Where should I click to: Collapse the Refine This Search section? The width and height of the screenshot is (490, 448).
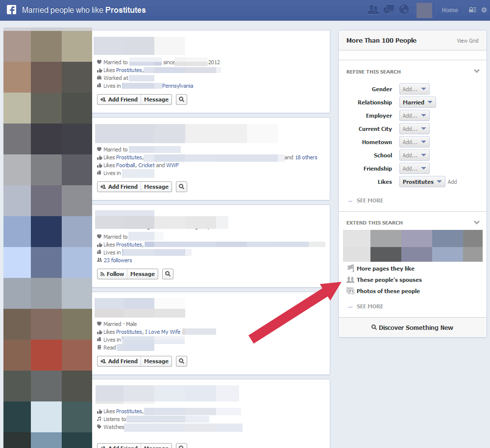point(476,72)
